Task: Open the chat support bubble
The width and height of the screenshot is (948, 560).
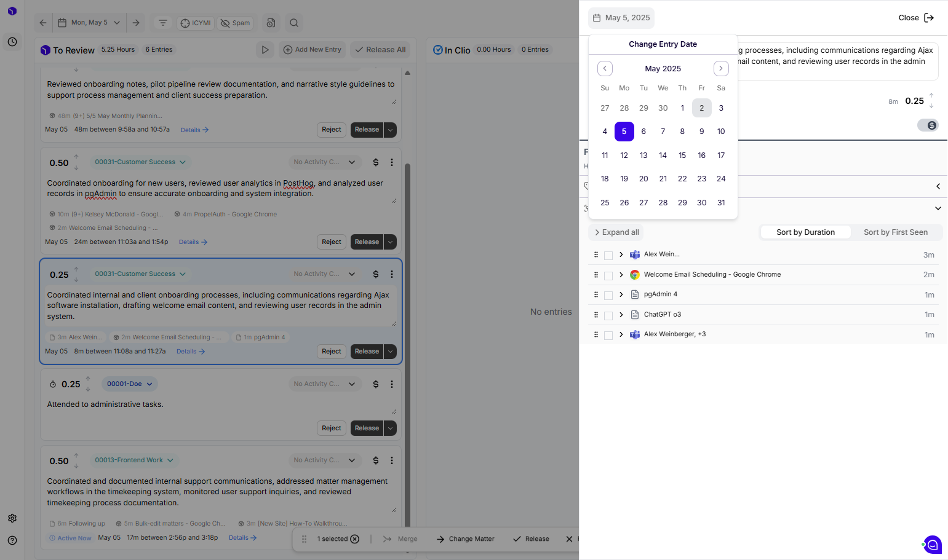Action: [x=933, y=545]
